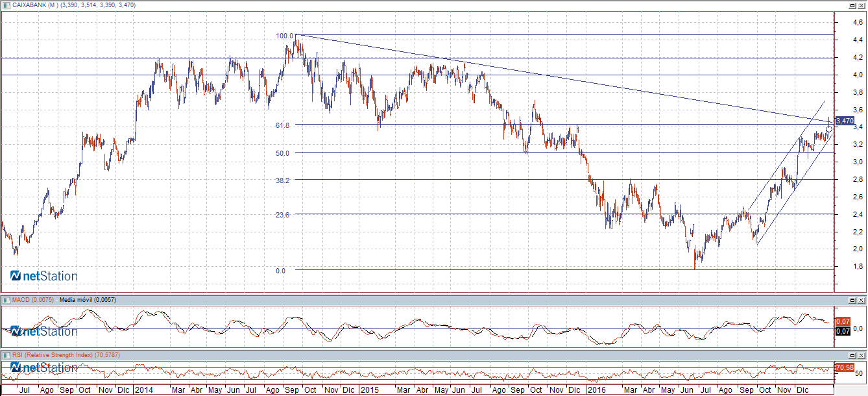Click the RSI panel icon
868x396 pixels.
click(x=6, y=355)
